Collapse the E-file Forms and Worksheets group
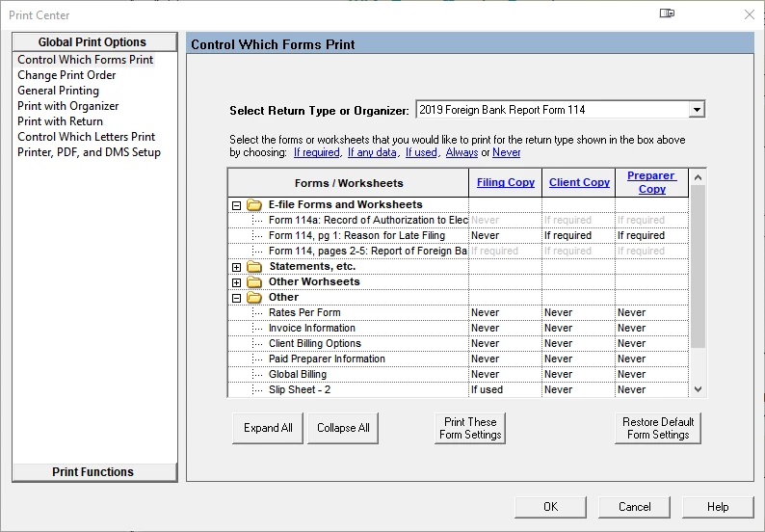 pyautogui.click(x=237, y=205)
